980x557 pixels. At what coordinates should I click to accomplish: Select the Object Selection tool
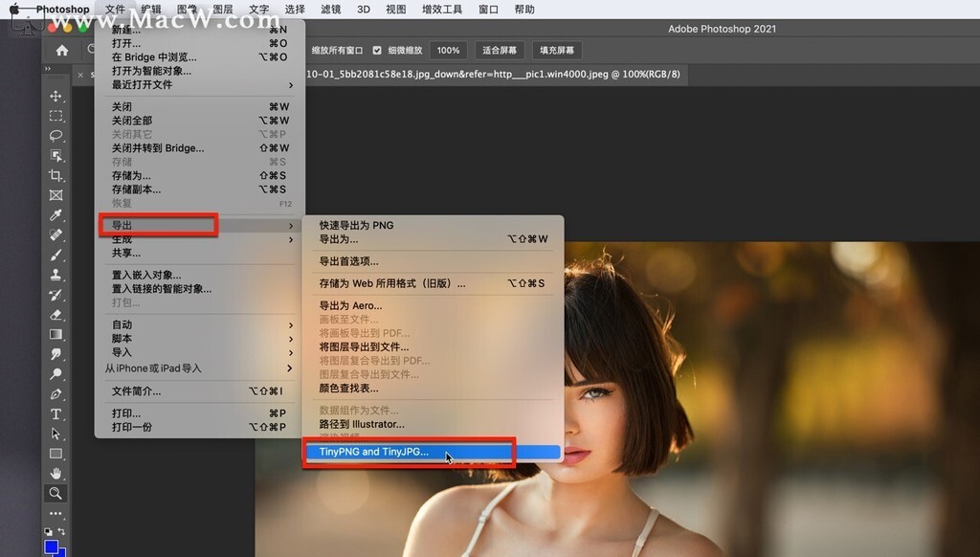(56, 156)
